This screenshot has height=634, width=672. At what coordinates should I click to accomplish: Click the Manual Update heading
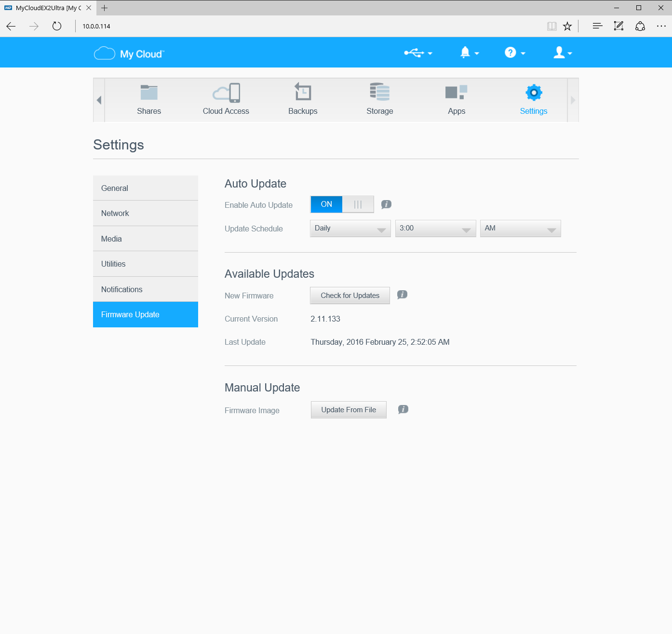point(262,388)
